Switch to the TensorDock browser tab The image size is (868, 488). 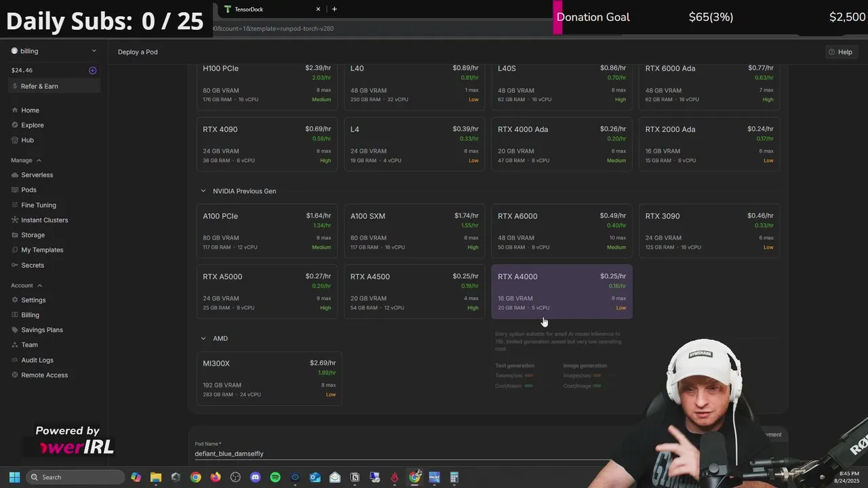(271, 9)
